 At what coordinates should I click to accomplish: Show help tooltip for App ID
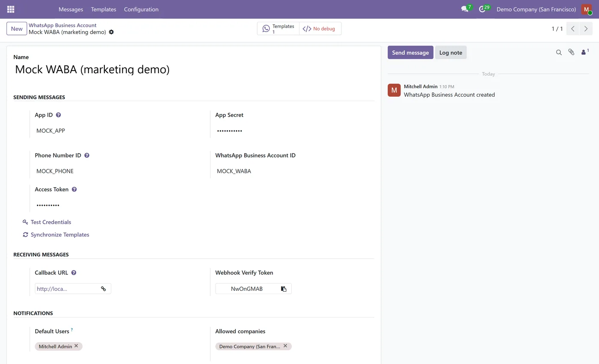coord(59,115)
